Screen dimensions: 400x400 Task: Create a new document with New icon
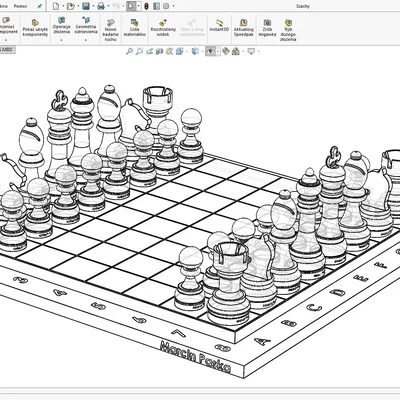[56, 6]
